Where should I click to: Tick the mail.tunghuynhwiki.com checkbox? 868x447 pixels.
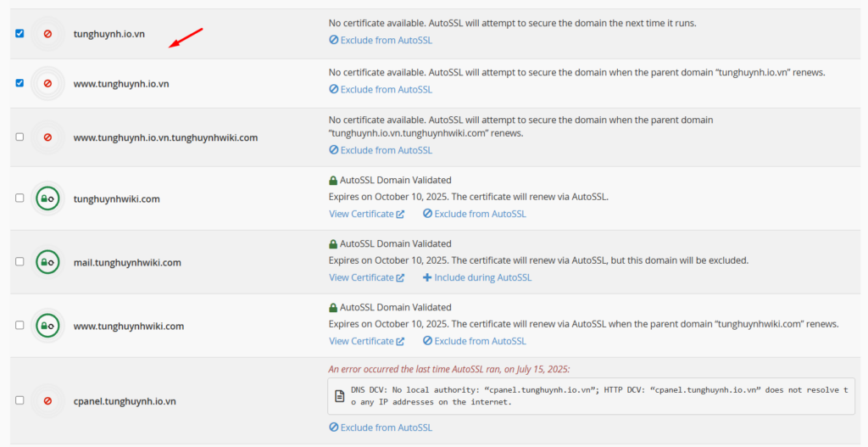pos(20,261)
